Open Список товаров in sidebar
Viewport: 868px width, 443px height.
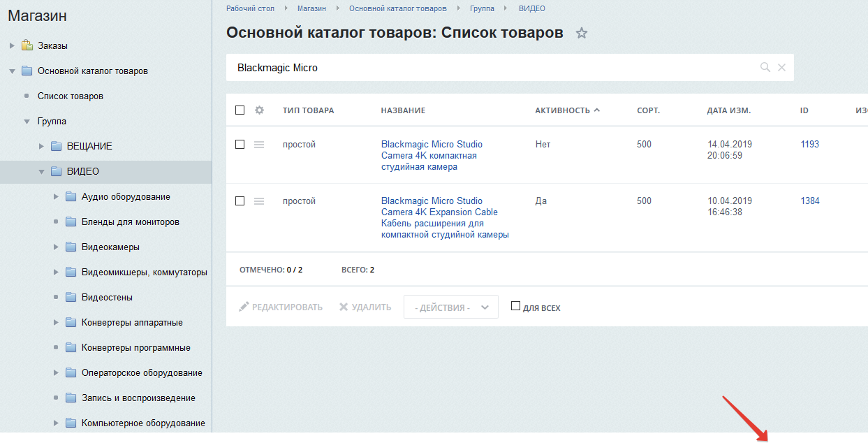click(71, 96)
